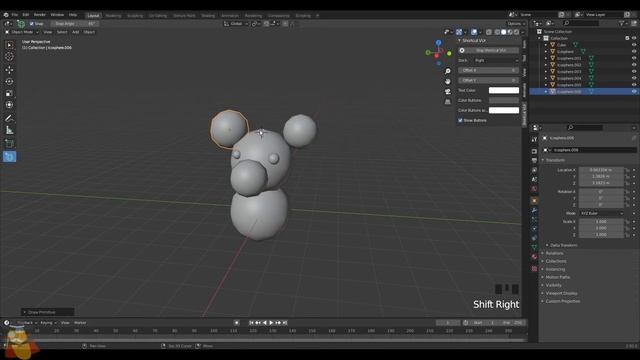Expand the Motion Paths panel

[x=557, y=277]
